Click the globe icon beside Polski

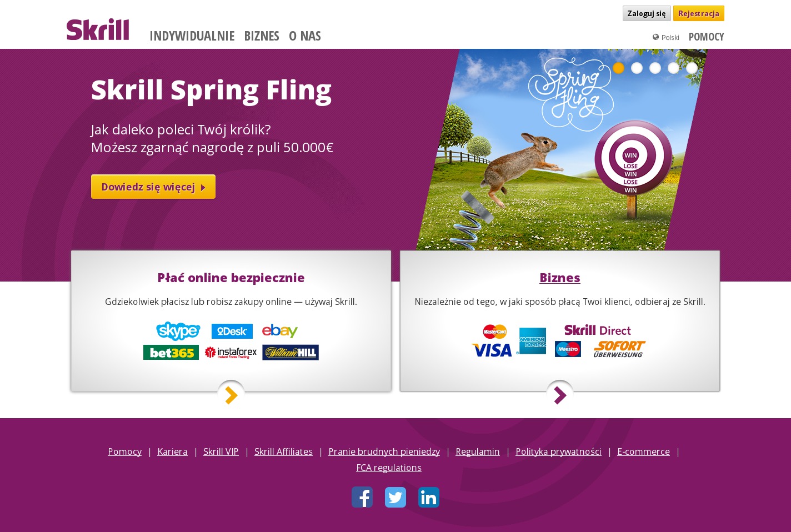655,37
